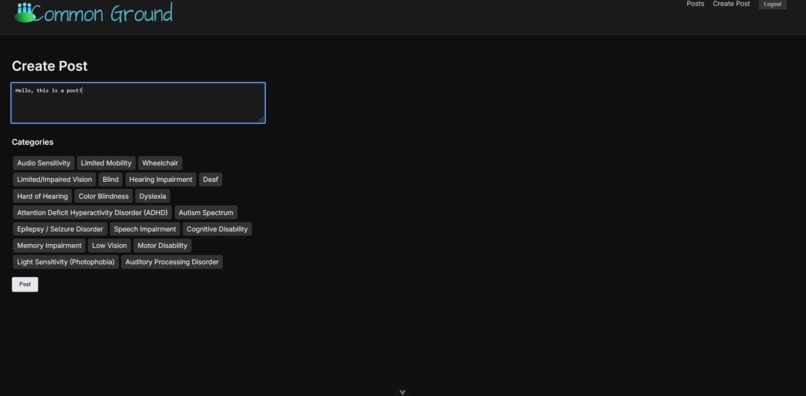Click the Logout button
Image resolution: width=806 pixels, height=396 pixels.
pyautogui.click(x=772, y=4)
